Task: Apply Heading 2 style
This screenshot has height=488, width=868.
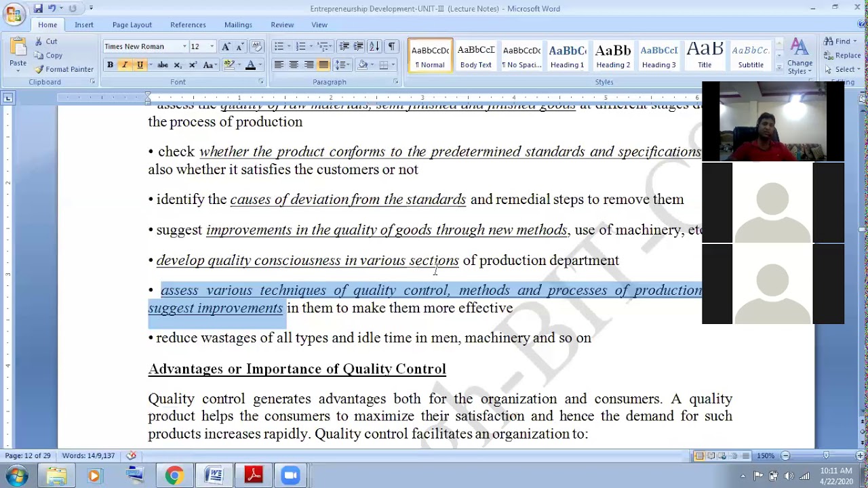Action: click(613, 56)
